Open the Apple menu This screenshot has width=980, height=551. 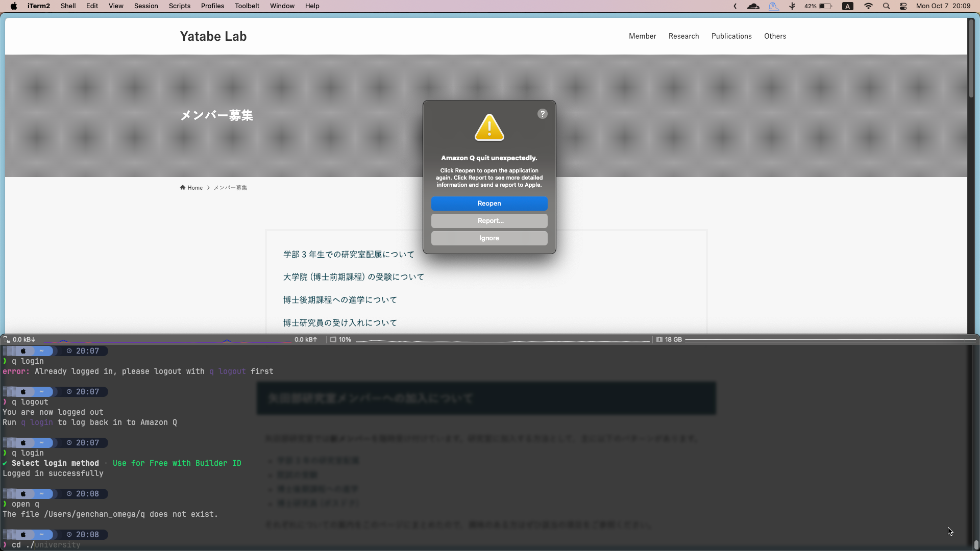(x=14, y=6)
